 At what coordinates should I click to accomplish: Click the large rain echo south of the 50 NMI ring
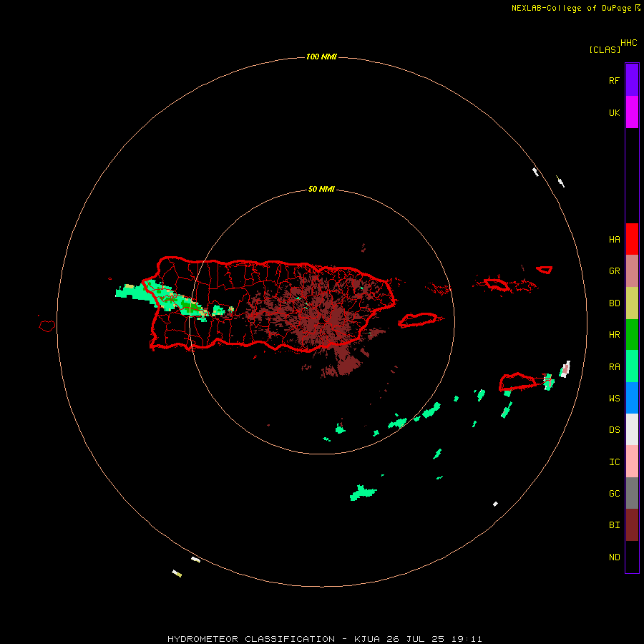(x=363, y=492)
